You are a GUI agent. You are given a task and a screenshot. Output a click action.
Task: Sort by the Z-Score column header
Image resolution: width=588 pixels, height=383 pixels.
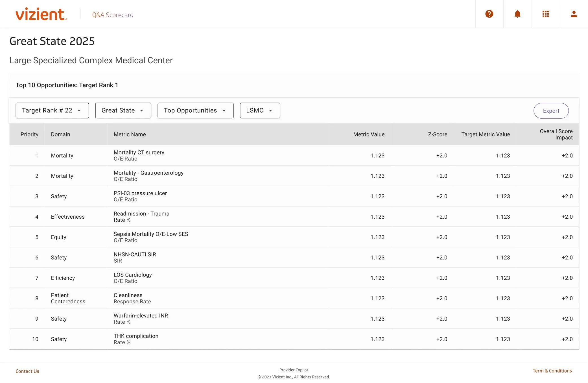[x=437, y=134]
